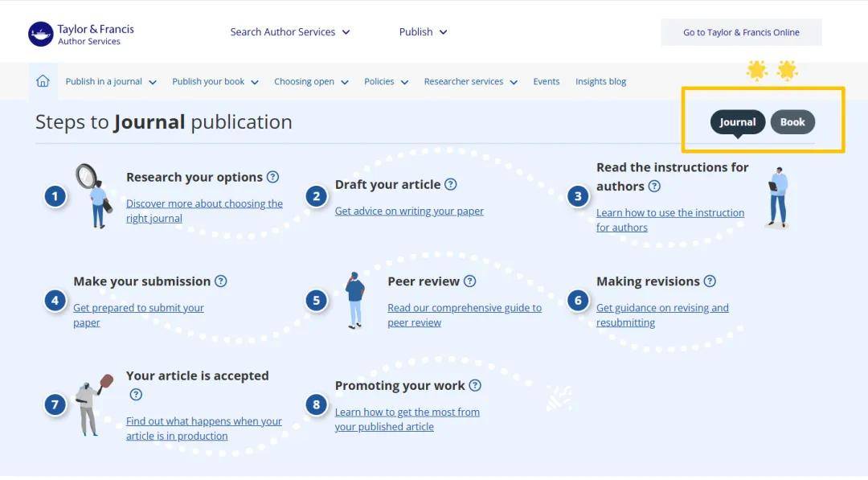Switch to the Book publication steps
This screenshot has width=868, height=480.
(x=792, y=122)
